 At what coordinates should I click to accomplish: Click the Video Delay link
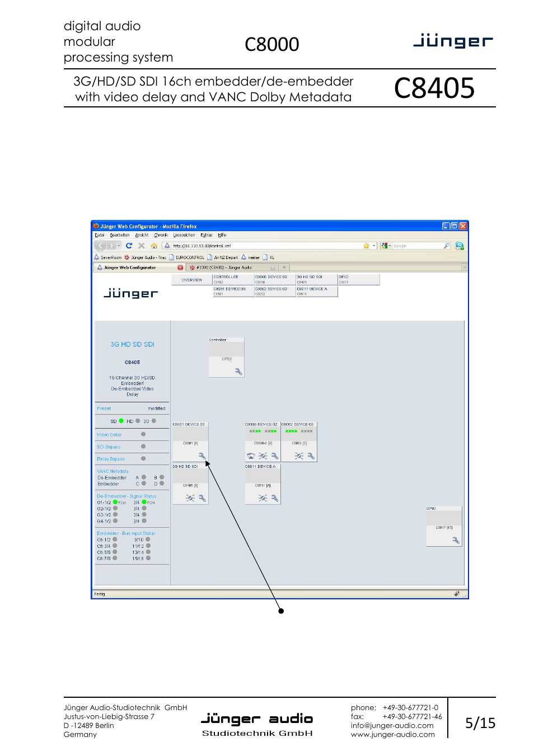109,435
